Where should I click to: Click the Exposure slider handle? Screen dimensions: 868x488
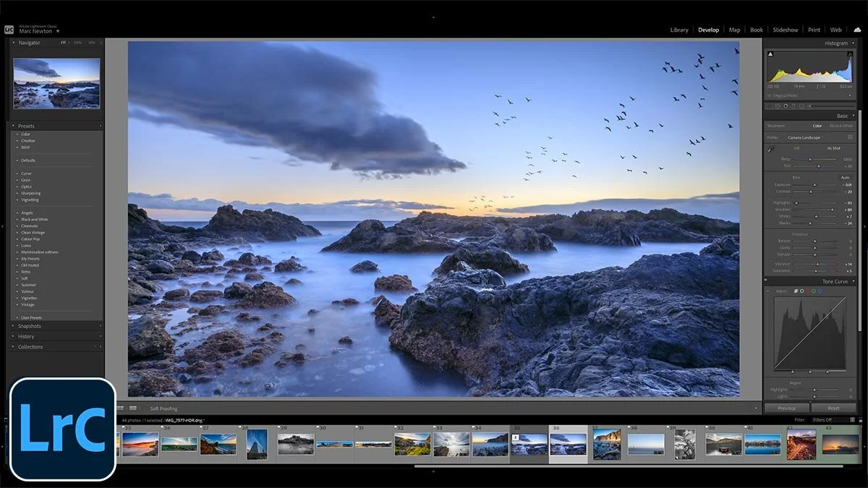(814, 184)
